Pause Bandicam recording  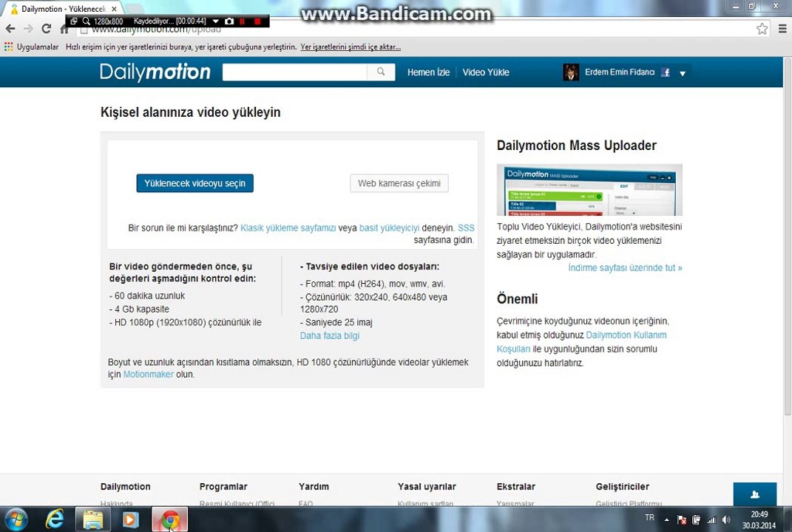(243, 21)
